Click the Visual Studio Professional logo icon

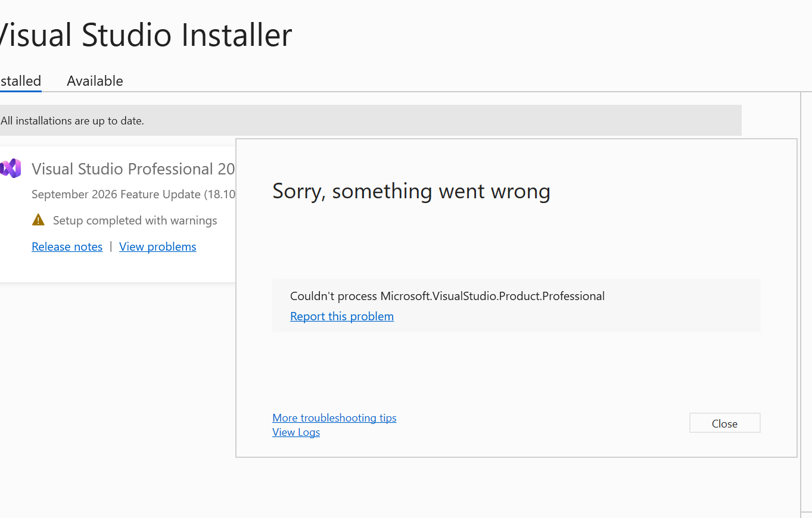[11, 168]
